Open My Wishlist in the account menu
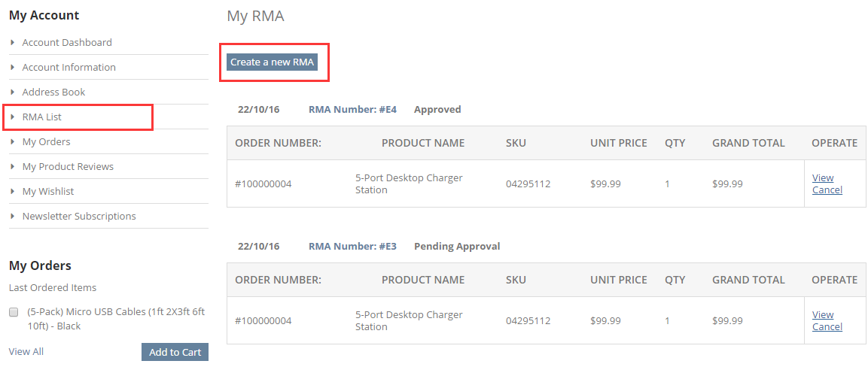Image resolution: width=868 pixels, height=370 pixels. [x=47, y=191]
